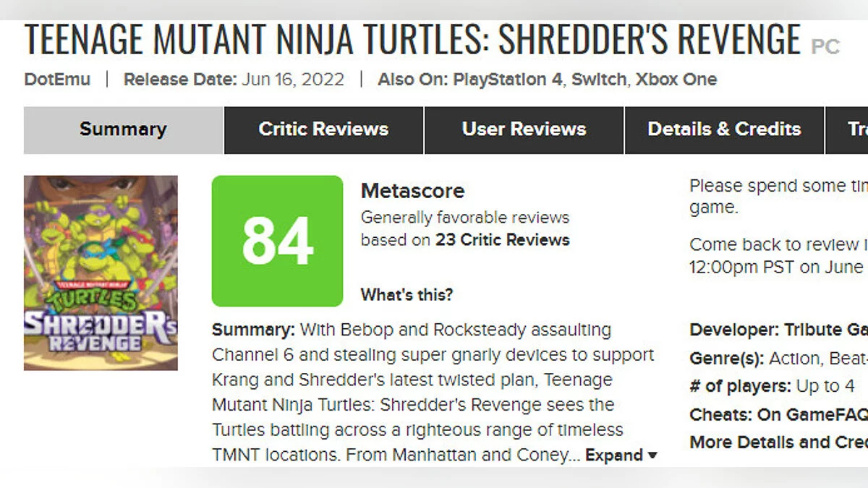Click the Shredder's Revenge game title heading

(x=412, y=40)
